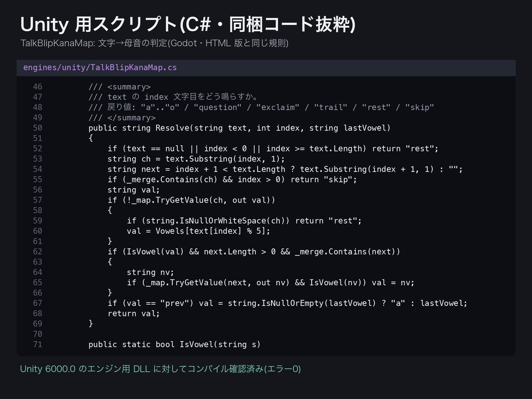
Task: Click the line 'string nv;'
Action: click(150, 272)
